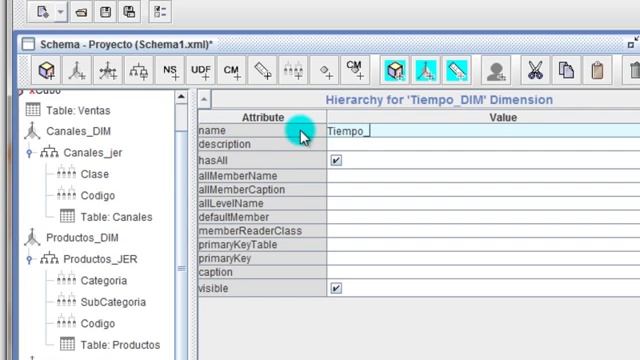This screenshot has height=360, width=640.
Task: Click the Add Dimension Usage icon
Action: pos(108,70)
